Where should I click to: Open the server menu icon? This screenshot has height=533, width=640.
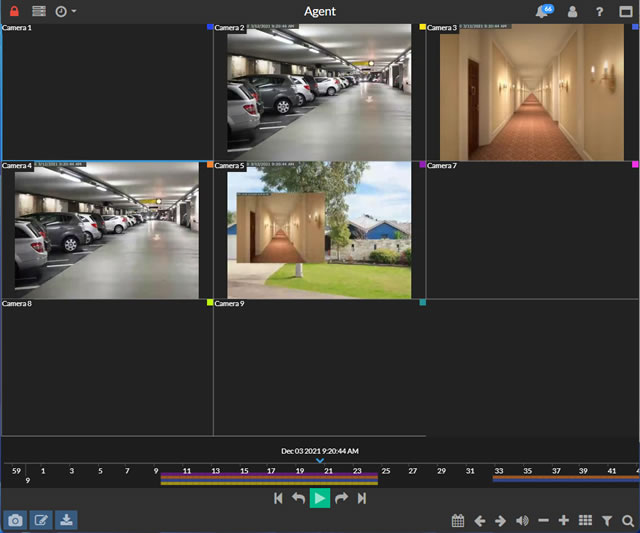39,11
